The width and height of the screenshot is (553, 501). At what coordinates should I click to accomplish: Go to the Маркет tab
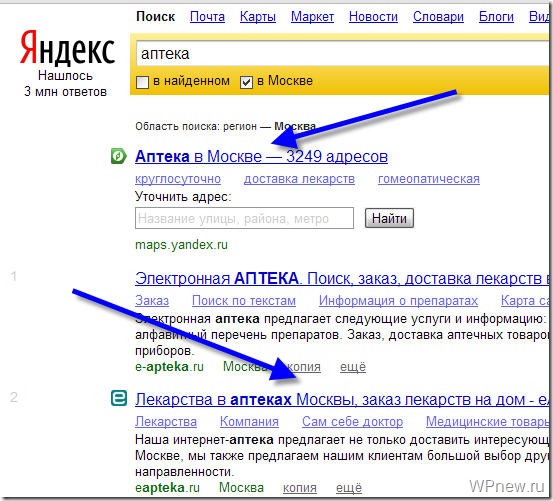pos(312,17)
